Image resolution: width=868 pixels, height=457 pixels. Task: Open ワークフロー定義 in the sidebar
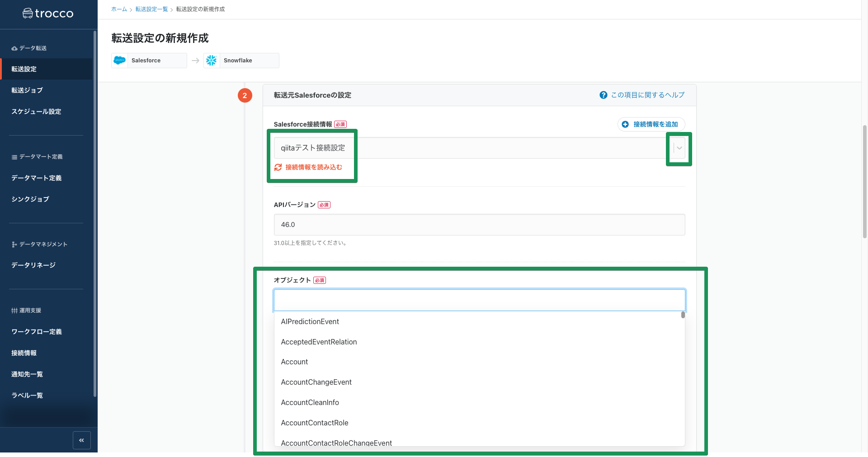pyautogui.click(x=46, y=332)
